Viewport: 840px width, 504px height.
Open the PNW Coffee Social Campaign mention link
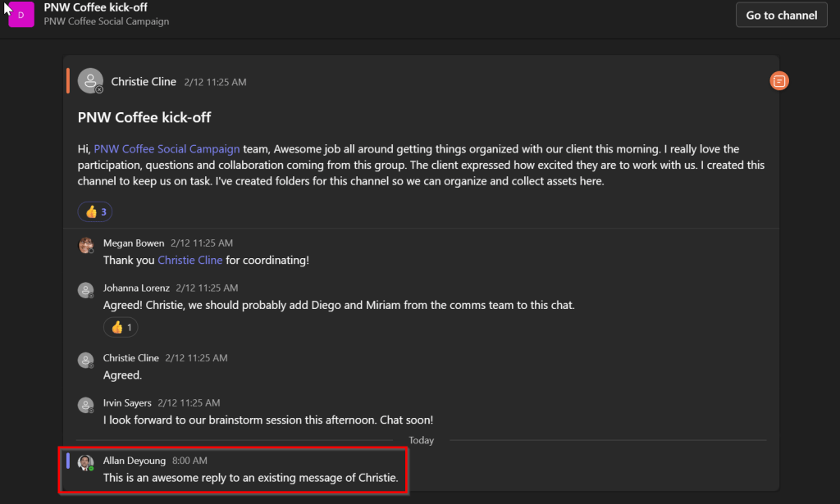click(167, 149)
